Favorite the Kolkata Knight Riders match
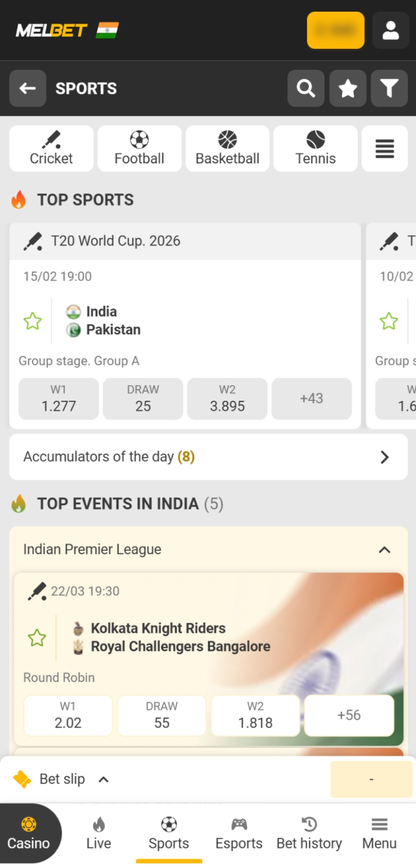Screen dimensions: 416x868 [x=37, y=637]
